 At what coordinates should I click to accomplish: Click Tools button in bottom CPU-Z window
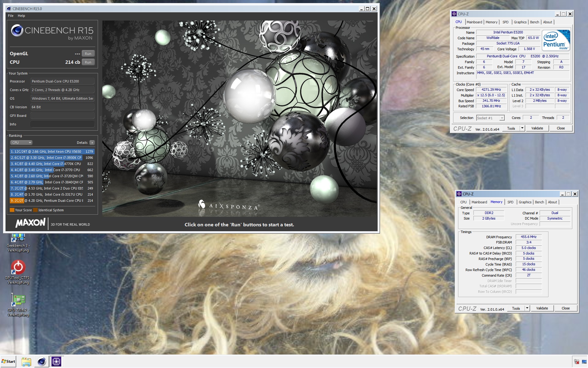(516, 308)
